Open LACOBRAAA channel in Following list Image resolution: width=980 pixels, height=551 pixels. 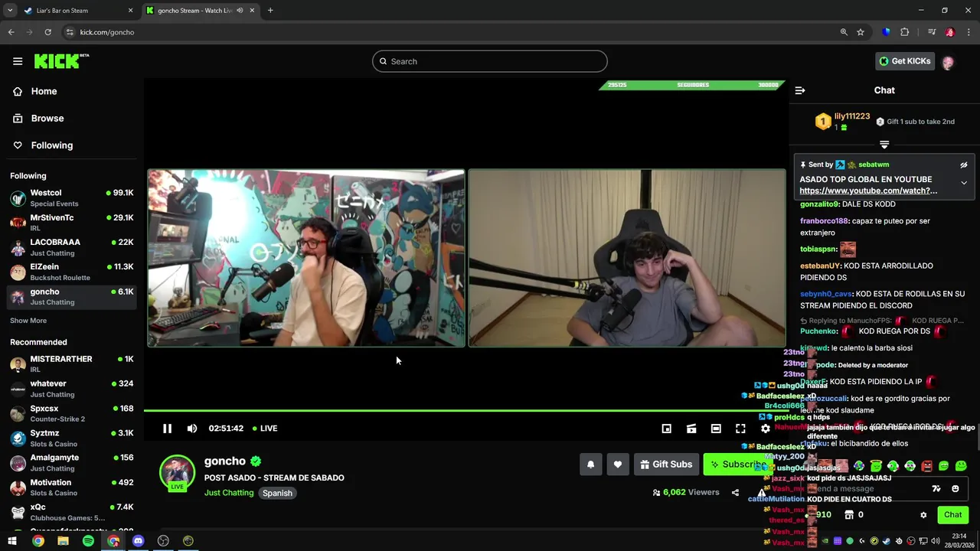coord(72,247)
